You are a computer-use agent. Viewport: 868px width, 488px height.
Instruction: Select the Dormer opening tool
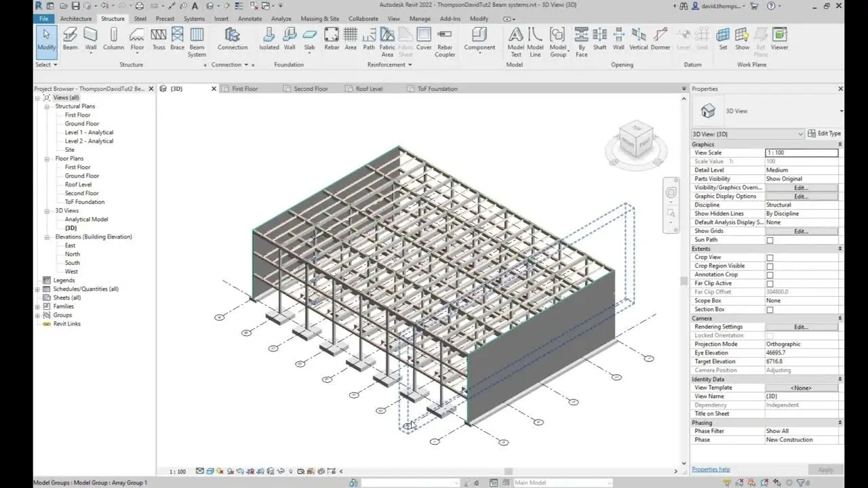[660, 39]
